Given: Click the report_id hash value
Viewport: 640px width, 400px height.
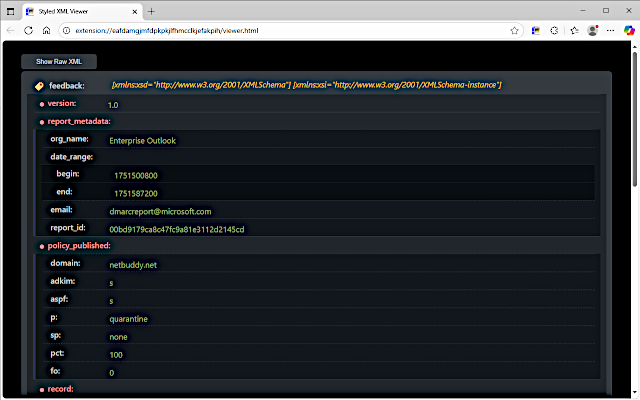Looking at the screenshot, I should click(176, 230).
